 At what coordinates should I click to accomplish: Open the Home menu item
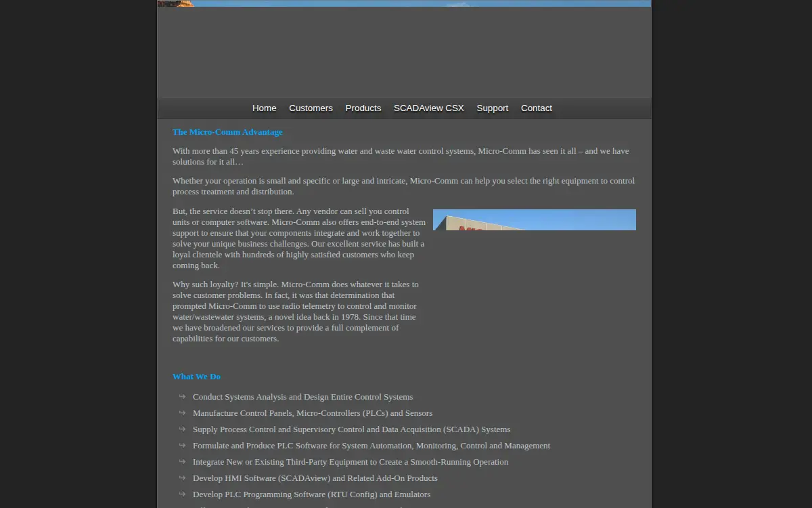[265, 108]
